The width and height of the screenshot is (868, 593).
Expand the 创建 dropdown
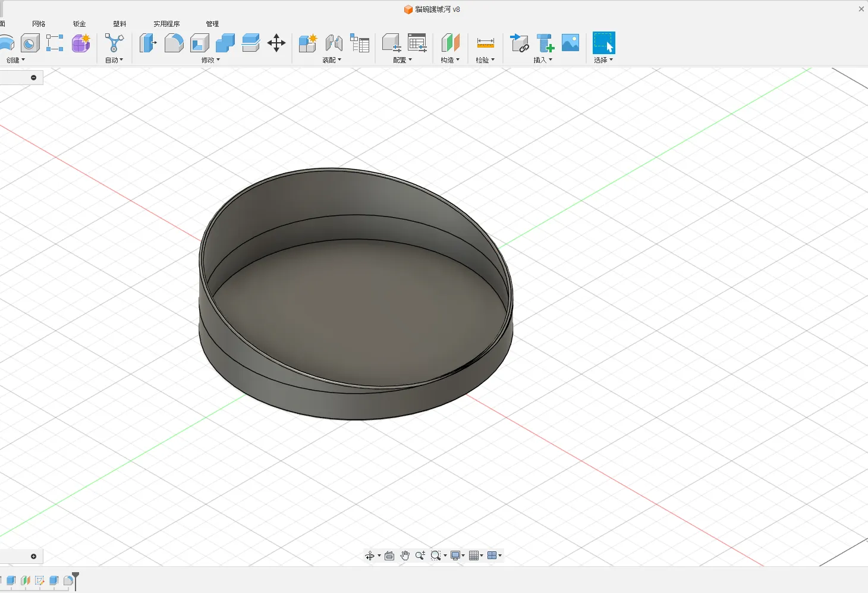click(16, 60)
